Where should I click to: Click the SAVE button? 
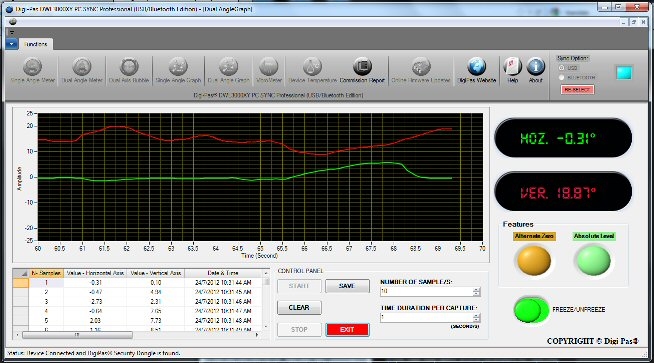pyautogui.click(x=347, y=286)
